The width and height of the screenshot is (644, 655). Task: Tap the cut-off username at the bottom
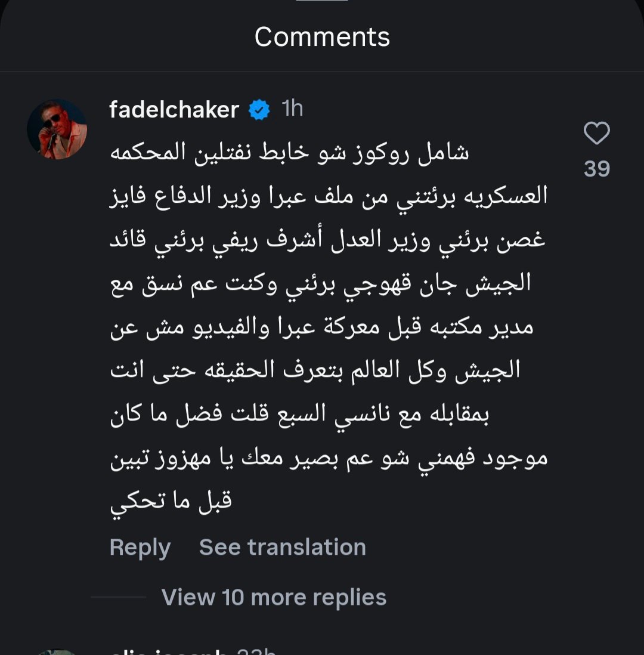coord(170,651)
